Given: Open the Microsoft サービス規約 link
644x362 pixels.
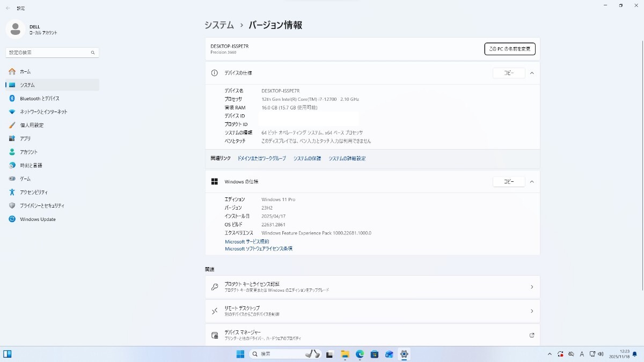Looking at the screenshot, I should pyautogui.click(x=246, y=241).
